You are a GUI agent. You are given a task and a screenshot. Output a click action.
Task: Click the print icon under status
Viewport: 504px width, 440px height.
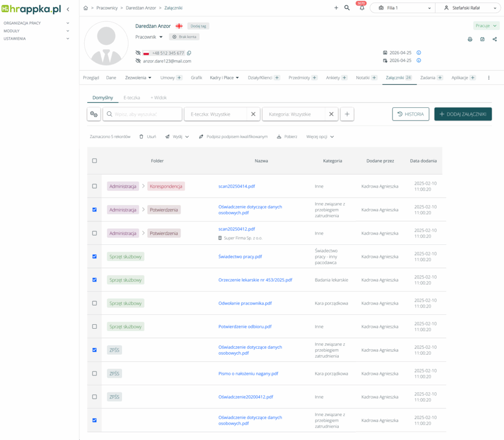[x=470, y=39]
